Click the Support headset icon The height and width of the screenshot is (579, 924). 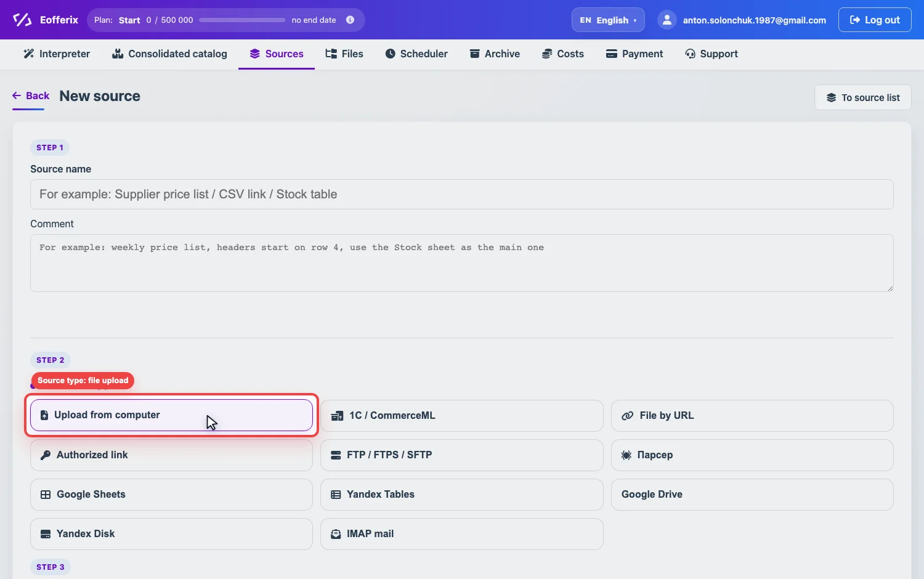pyautogui.click(x=690, y=54)
